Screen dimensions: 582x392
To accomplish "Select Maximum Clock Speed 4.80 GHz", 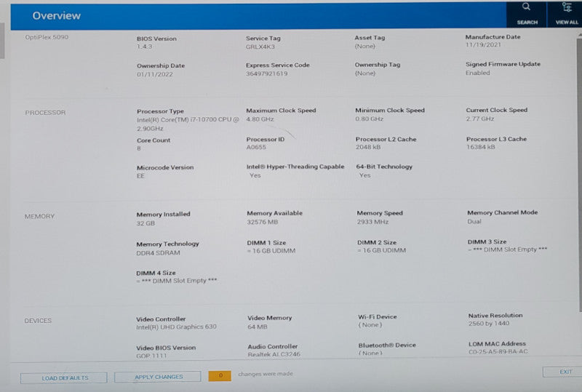I will click(260, 119).
